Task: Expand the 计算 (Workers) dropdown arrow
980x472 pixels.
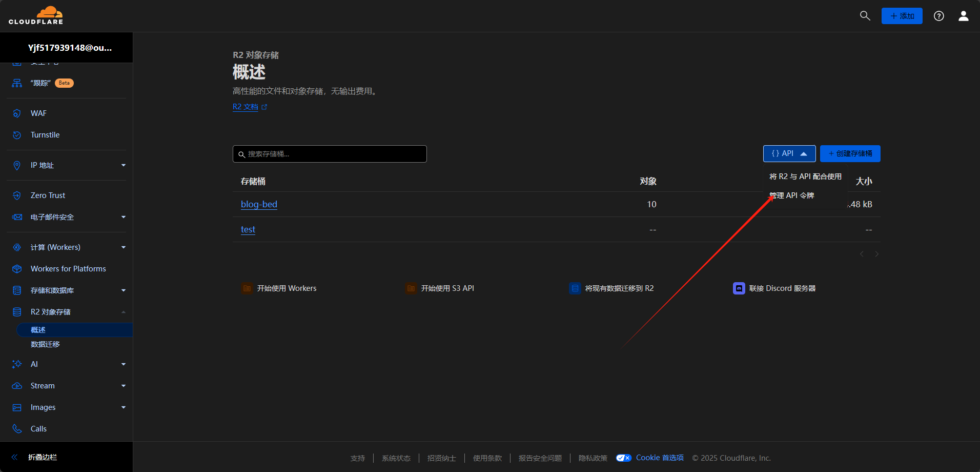Action: [124, 247]
